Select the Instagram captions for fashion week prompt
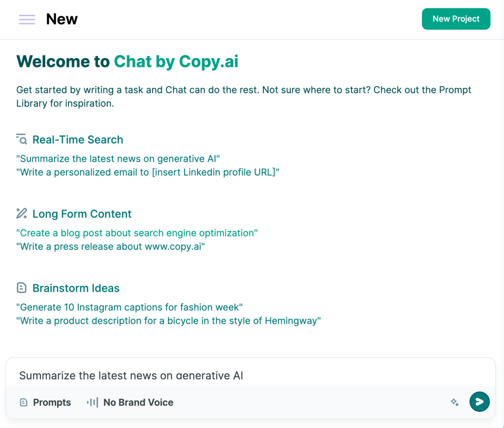 129,307
